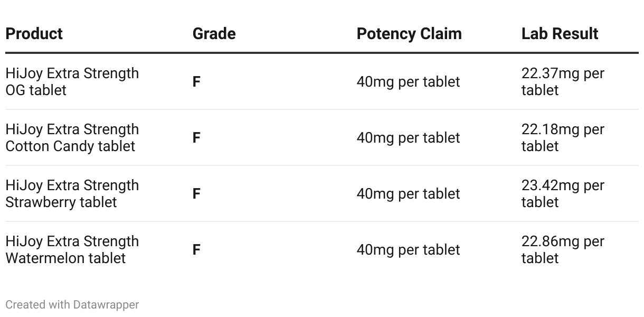This screenshot has height=317, width=644.
Task: Click Watermelon tablet's 40mg potency claim
Action: (x=408, y=250)
